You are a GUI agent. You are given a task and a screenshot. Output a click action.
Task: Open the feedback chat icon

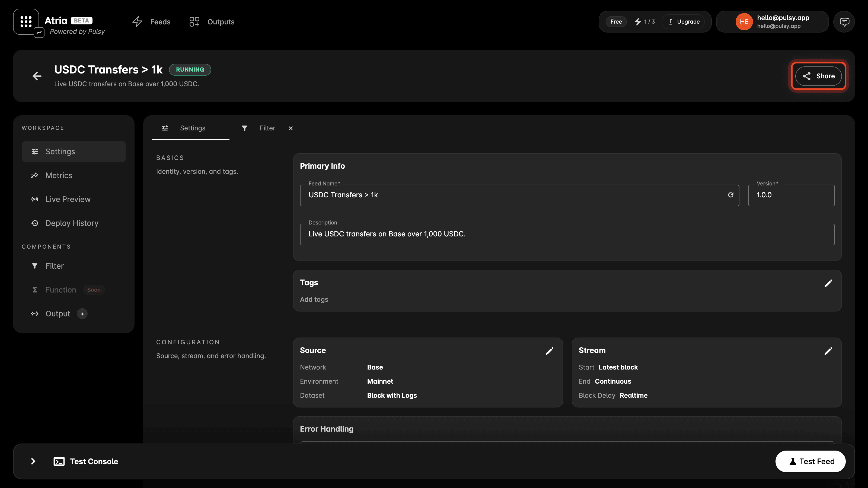(844, 22)
